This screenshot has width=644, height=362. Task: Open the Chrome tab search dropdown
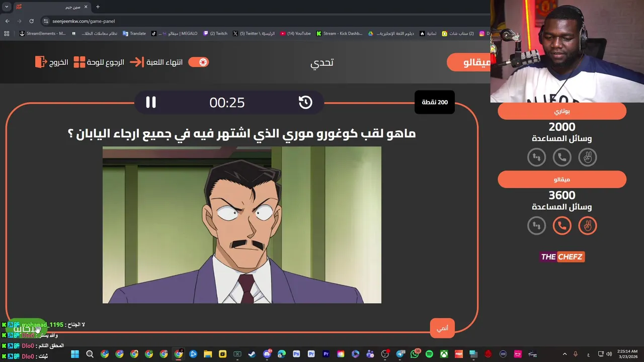click(x=7, y=7)
